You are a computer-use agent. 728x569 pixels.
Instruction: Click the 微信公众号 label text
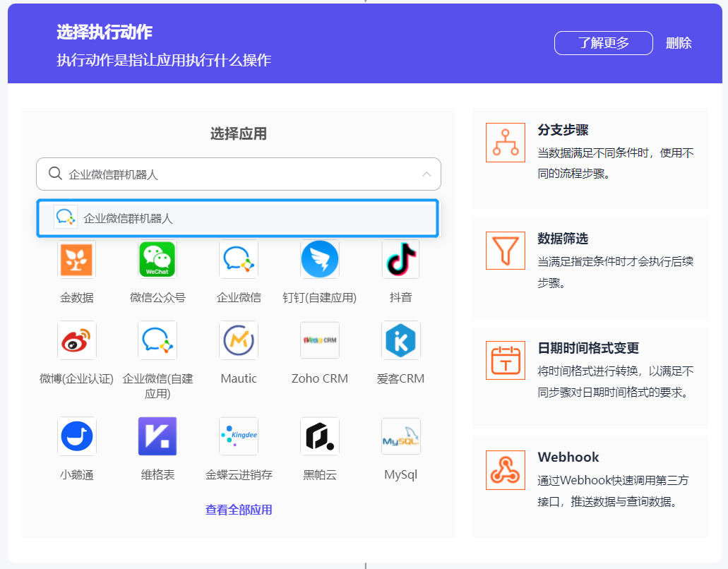click(157, 297)
